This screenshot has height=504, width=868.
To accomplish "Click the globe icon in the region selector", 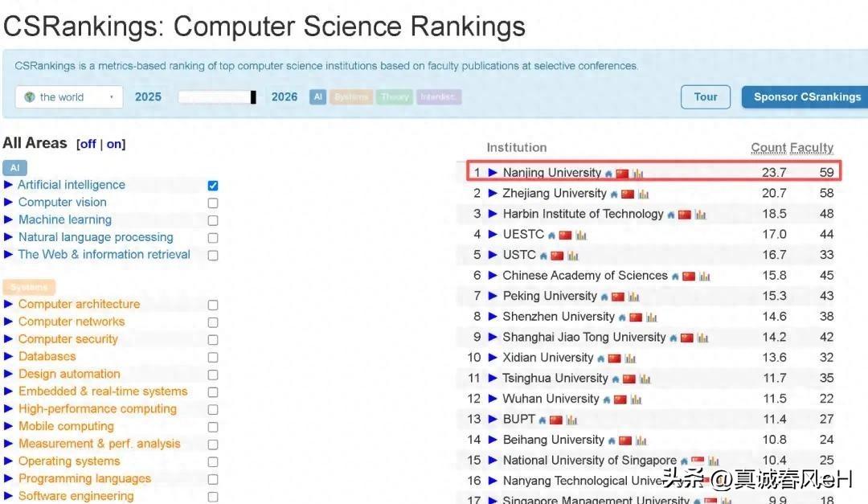I will click(28, 96).
